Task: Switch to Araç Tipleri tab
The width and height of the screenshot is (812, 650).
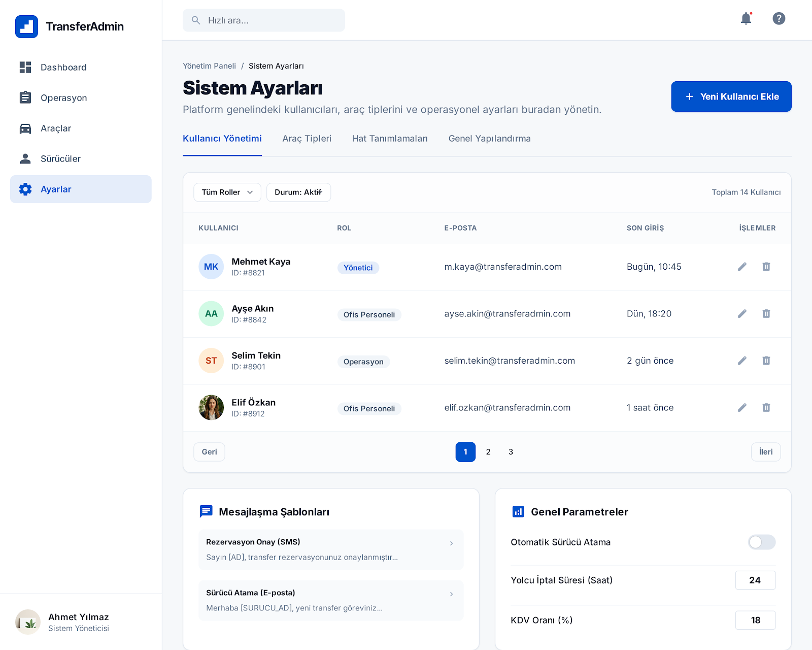Action: (x=307, y=139)
